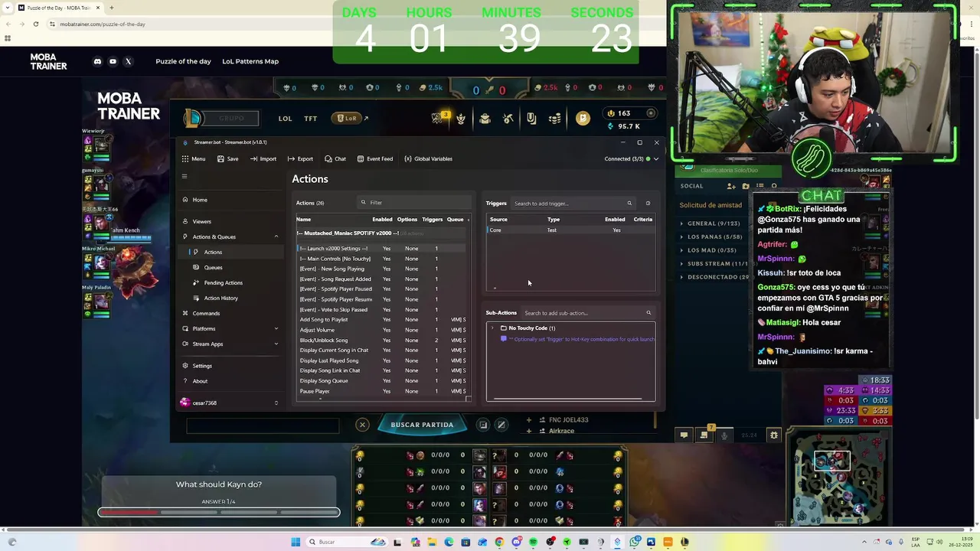The height and width of the screenshot is (551, 980).
Task: Open the Windows Start button
Action: [295, 542]
